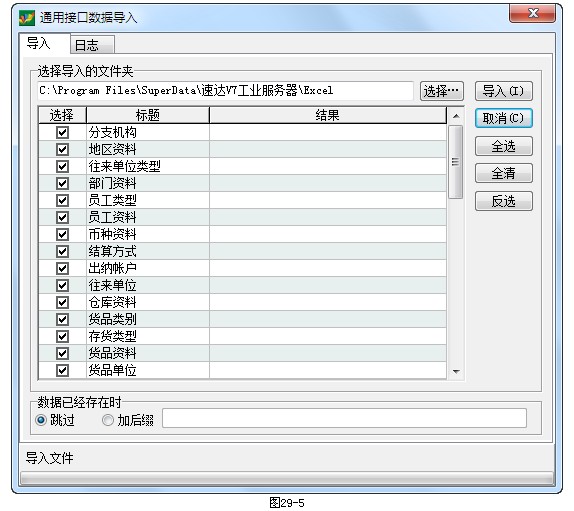574x511 pixels.
Task: Click the suffix text input field
Action: tap(344, 418)
